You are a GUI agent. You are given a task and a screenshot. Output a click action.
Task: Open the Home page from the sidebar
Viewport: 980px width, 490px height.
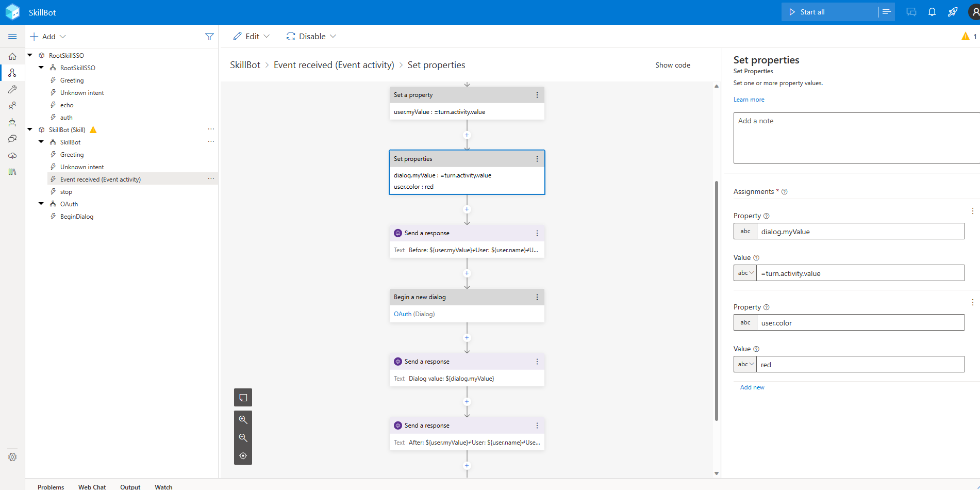12,56
